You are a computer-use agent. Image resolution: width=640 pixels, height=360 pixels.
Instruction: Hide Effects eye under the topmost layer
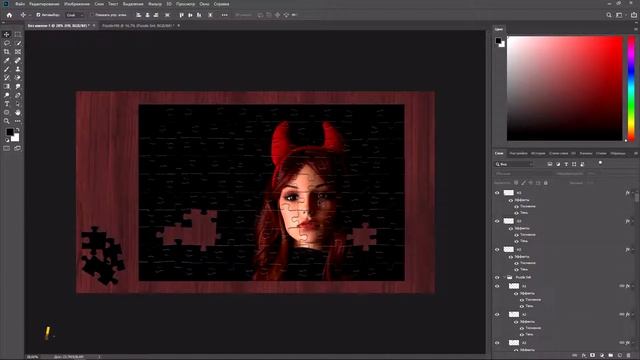point(511,200)
